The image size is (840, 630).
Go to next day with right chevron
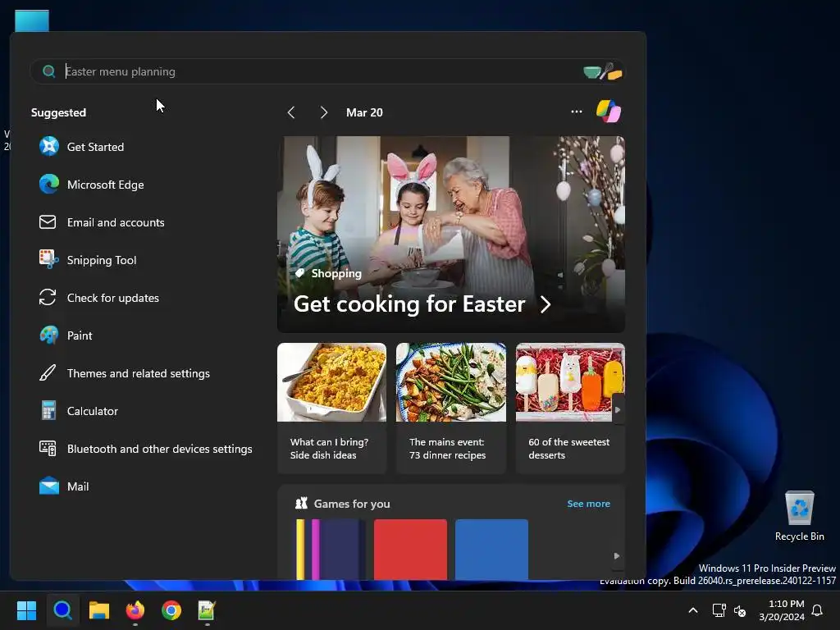point(323,112)
